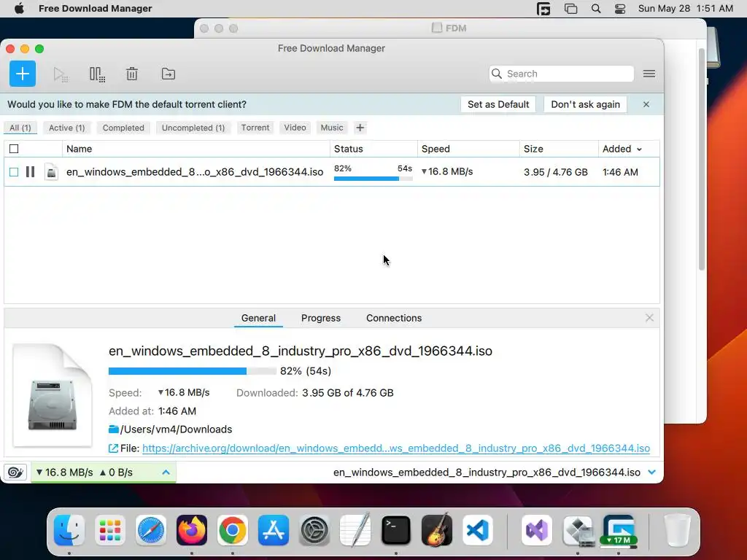Screen dimensions: 747x560
Task: Click Free Download Manager icon in the Dock
Action: [x=619, y=530]
